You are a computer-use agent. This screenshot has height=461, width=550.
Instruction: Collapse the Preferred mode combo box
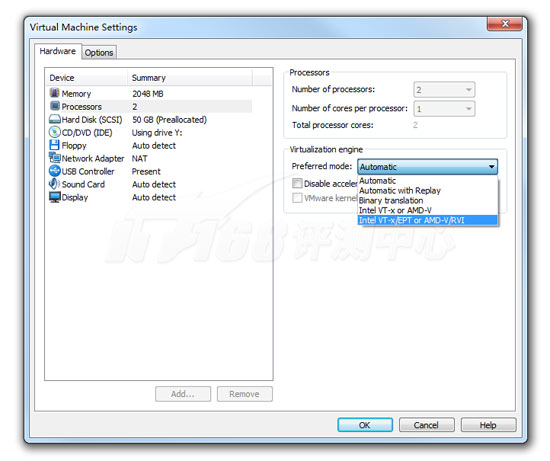point(427,167)
